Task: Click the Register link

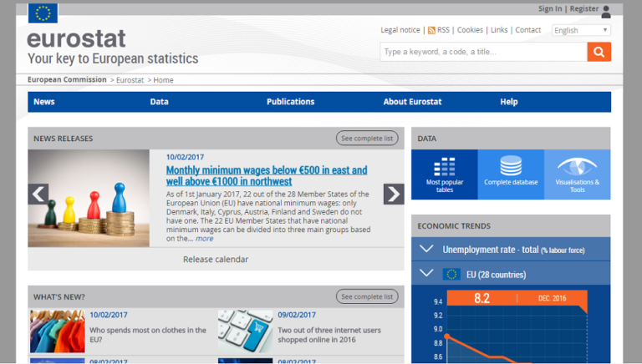Action: 584,8
